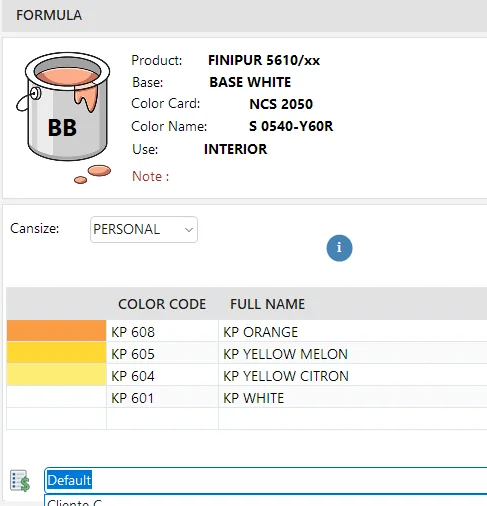Select the KP 604 color code cell
Image resolution: width=487 pixels, height=506 pixels.
coord(162,376)
